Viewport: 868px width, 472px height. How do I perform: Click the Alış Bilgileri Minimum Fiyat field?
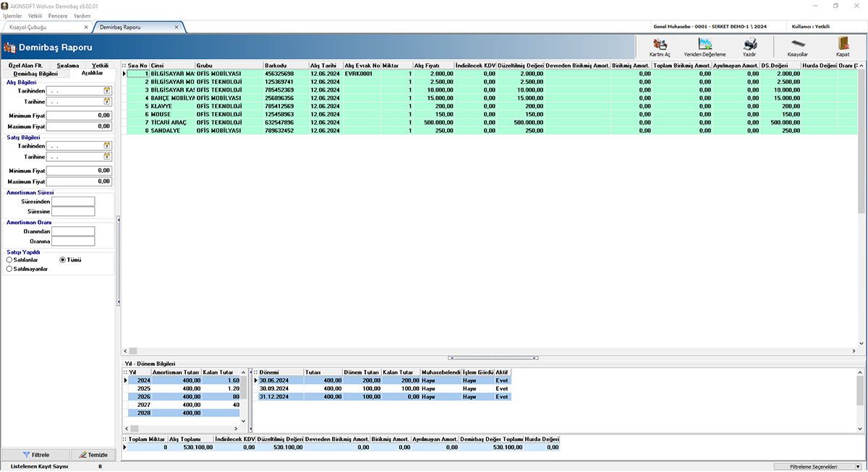(80, 116)
